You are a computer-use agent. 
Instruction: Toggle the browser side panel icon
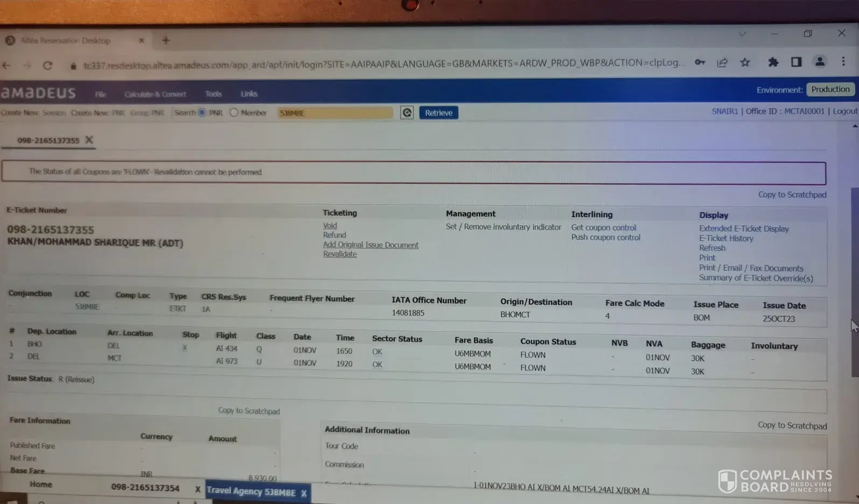pos(796,62)
